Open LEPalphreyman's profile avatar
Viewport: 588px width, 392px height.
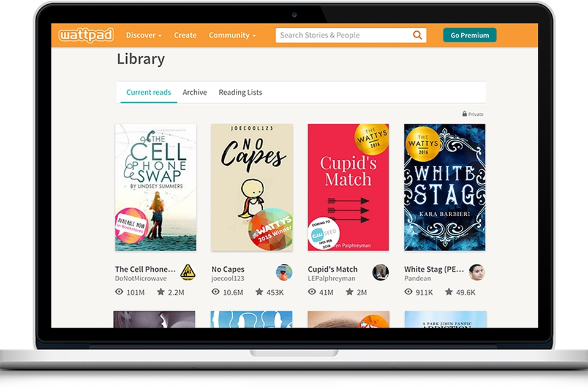click(380, 273)
